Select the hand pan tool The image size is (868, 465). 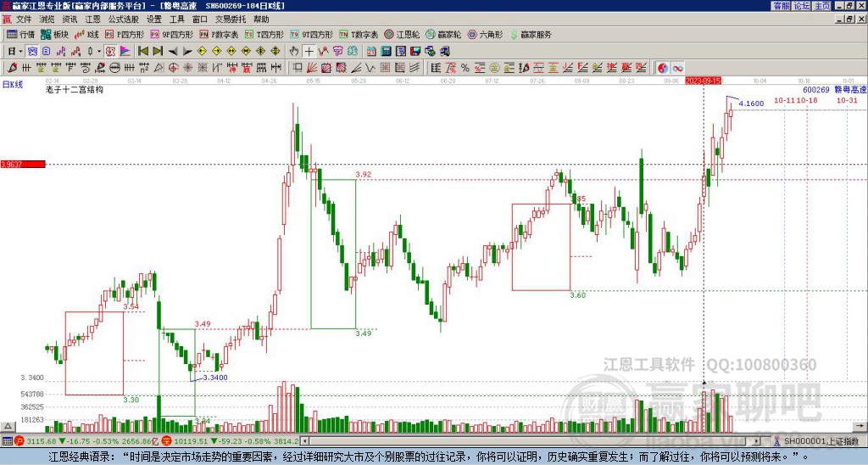click(x=294, y=52)
